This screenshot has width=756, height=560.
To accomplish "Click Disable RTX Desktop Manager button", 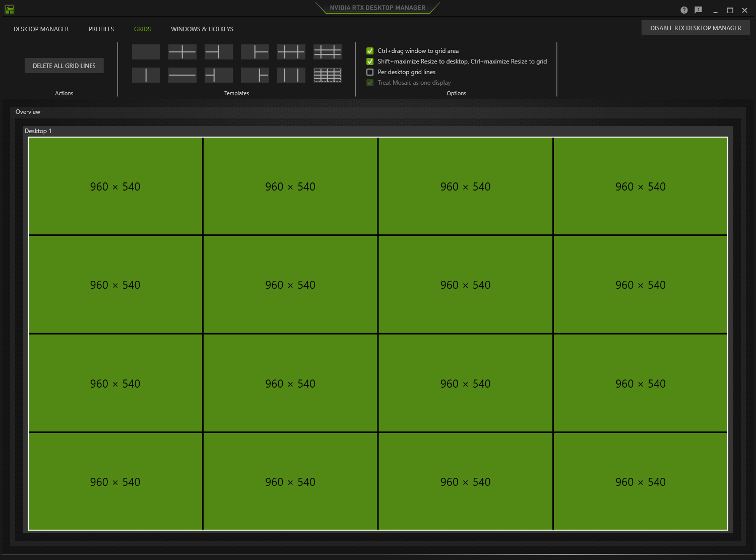I will [696, 28].
